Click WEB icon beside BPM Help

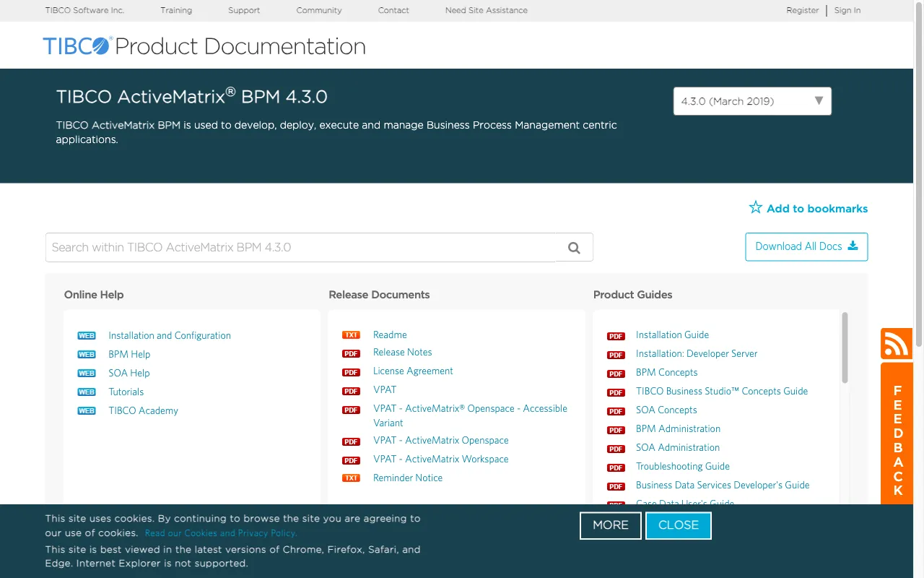tap(87, 355)
